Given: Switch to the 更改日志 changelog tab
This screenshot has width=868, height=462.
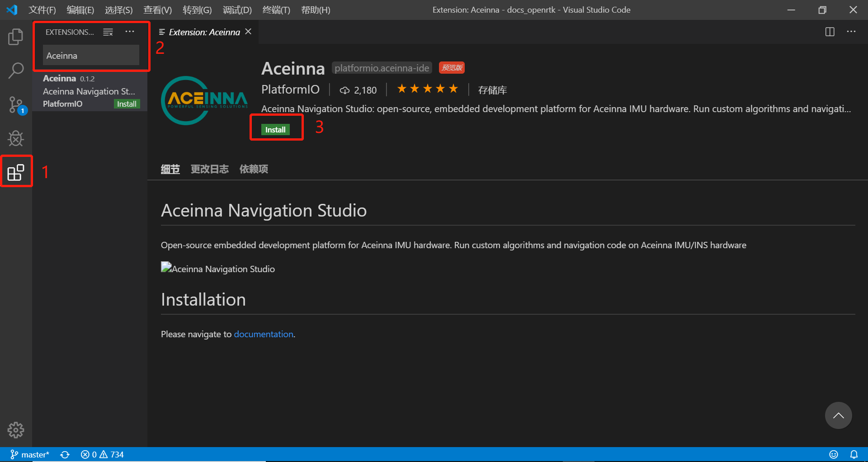Looking at the screenshot, I should click(x=209, y=169).
